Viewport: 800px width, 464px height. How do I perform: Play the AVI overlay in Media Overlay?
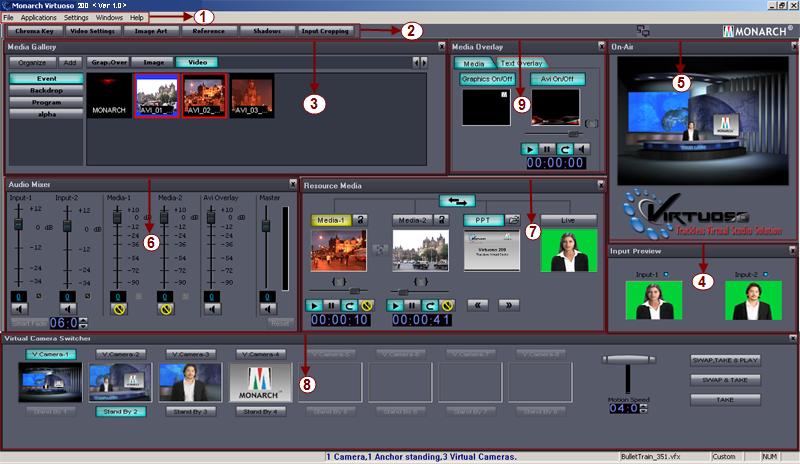tap(529, 149)
